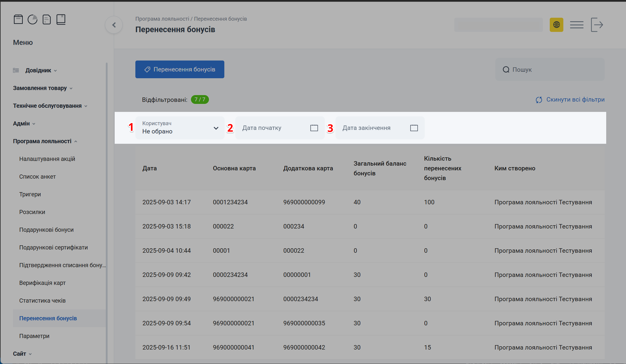Screen dimensions: 626x364
Task: Open the calendar icon for Дата закінчення
Action: [x=414, y=128]
